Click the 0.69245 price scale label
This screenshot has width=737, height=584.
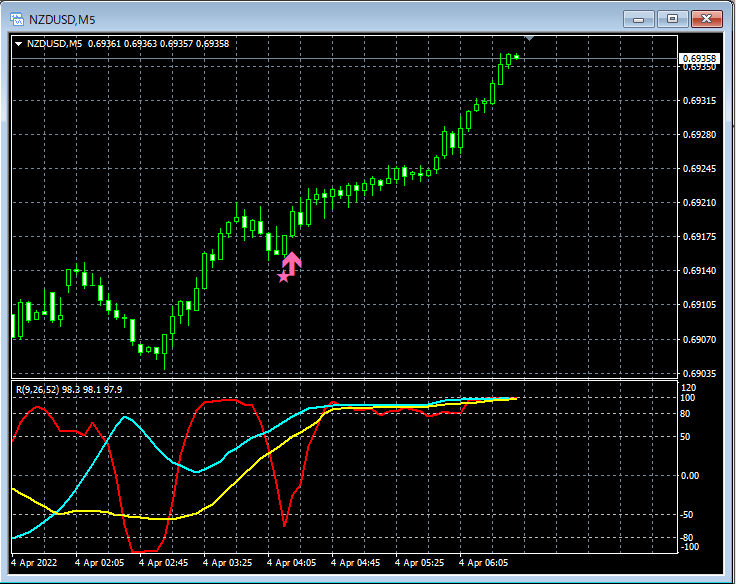coord(699,168)
